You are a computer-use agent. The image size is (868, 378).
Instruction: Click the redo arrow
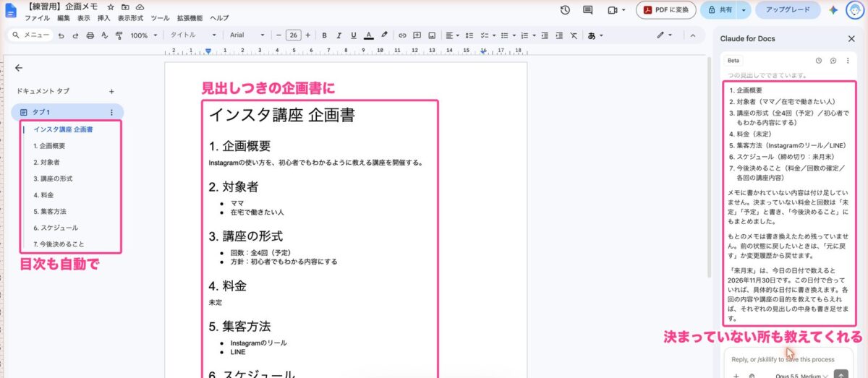(75, 35)
